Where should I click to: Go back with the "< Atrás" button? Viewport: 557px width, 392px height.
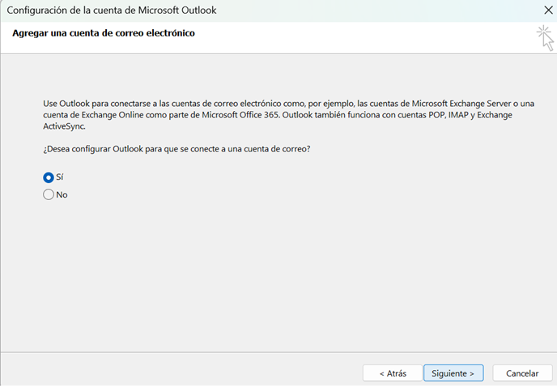392,373
